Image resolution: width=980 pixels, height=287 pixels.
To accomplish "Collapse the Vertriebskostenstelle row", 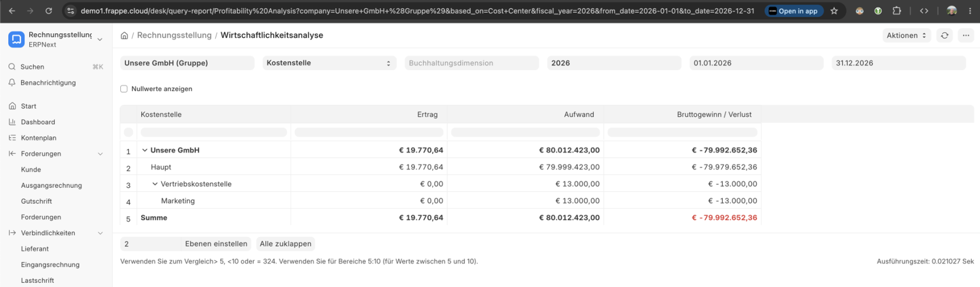I will point(155,184).
